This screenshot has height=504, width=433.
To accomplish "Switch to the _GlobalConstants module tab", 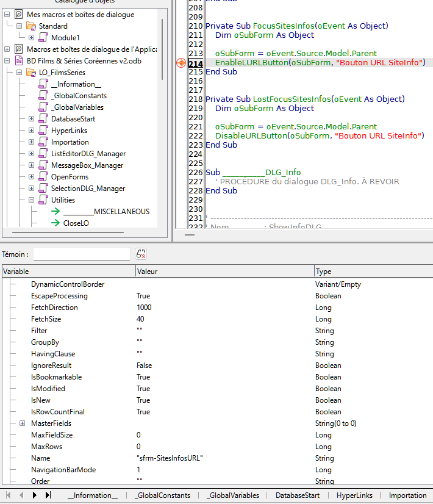I will tap(163, 495).
